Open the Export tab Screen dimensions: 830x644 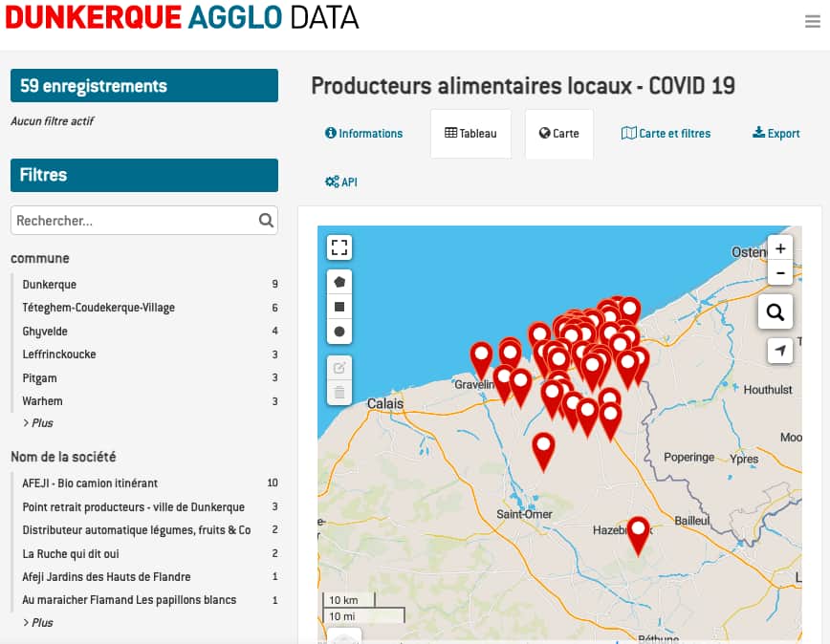point(776,134)
